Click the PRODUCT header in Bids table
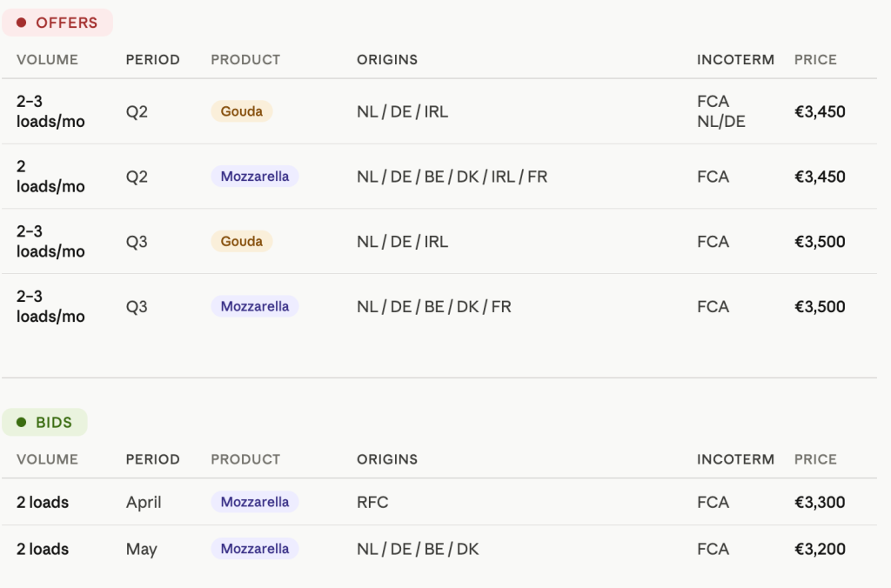Screen dimensions: 891x588 click(245, 459)
